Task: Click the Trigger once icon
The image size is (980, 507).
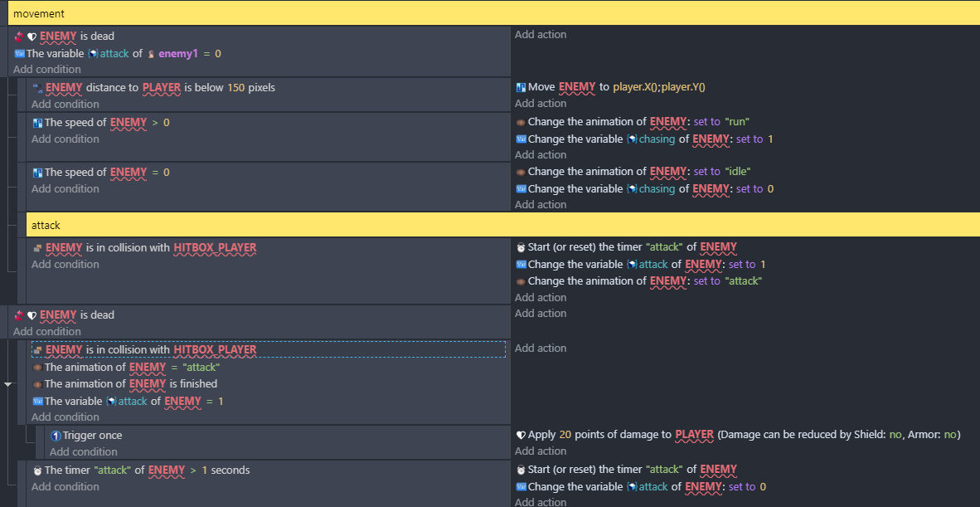Action: [x=56, y=436]
